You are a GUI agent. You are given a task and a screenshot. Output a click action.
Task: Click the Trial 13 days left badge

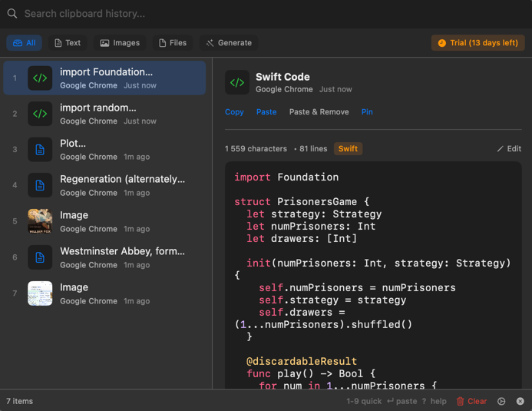pyautogui.click(x=477, y=43)
